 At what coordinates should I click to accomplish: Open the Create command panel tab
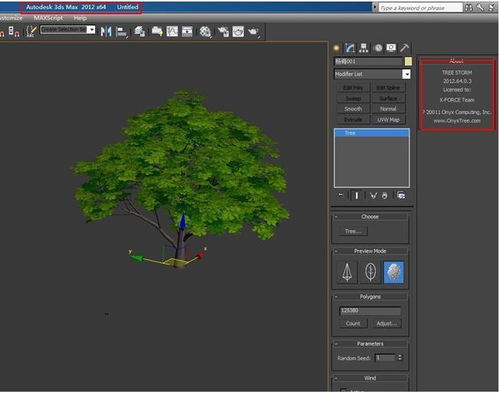click(337, 48)
